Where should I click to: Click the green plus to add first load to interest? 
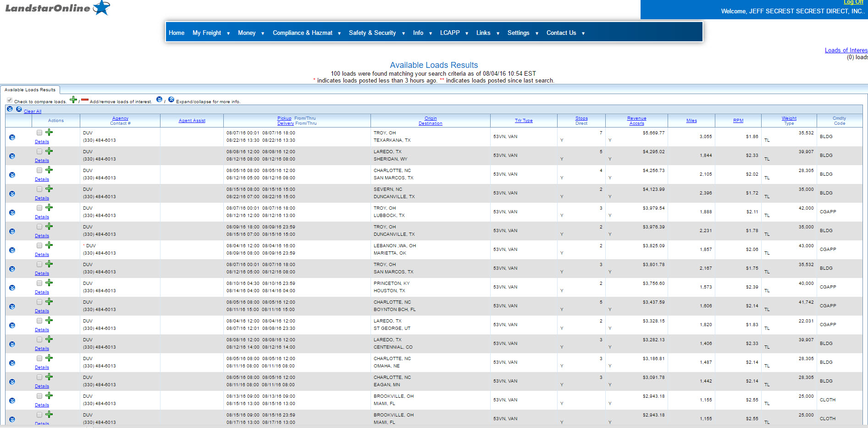tap(49, 132)
